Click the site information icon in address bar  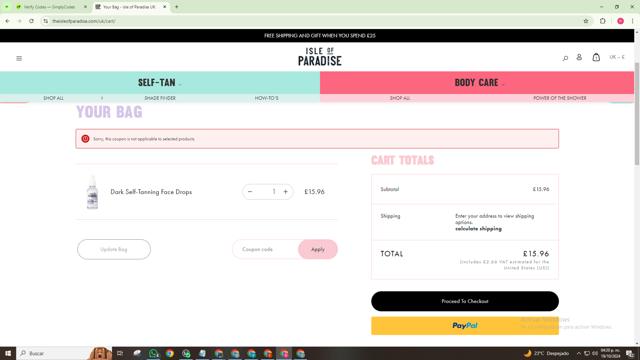click(x=45, y=21)
